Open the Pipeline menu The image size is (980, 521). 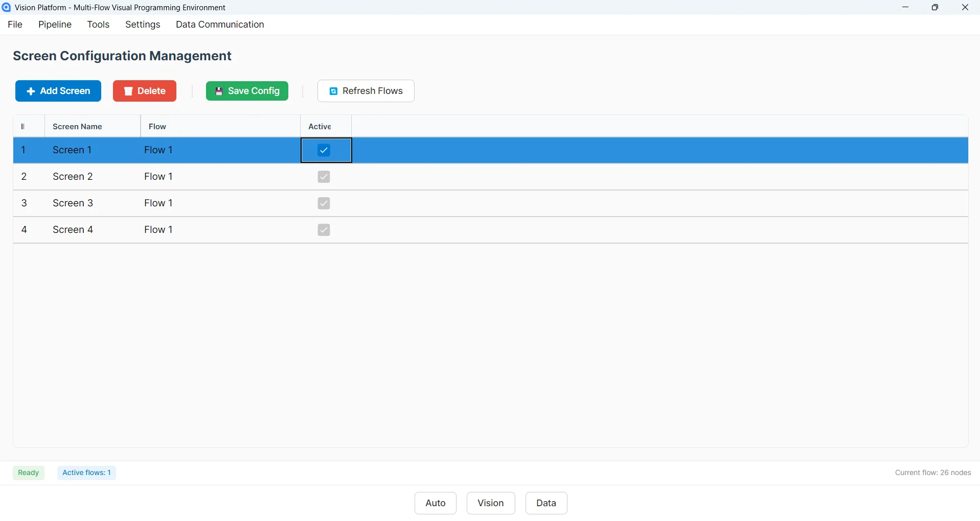(55, 25)
